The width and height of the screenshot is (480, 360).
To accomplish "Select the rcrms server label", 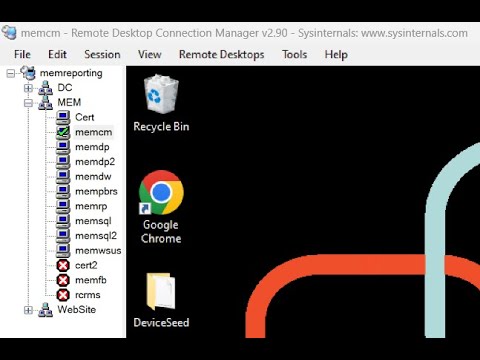I will pos(88,295).
